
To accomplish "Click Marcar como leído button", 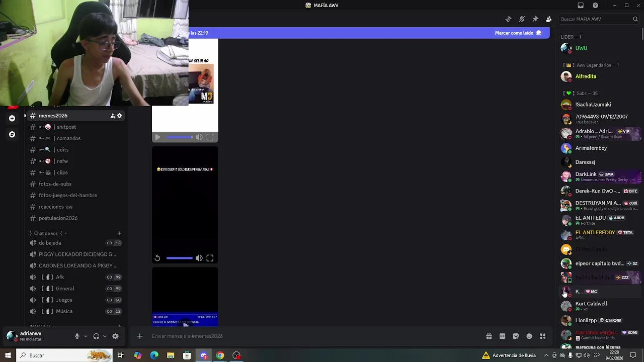I will pos(518,33).
